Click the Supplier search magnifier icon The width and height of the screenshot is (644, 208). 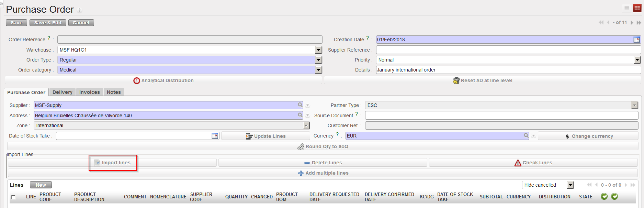[300, 105]
